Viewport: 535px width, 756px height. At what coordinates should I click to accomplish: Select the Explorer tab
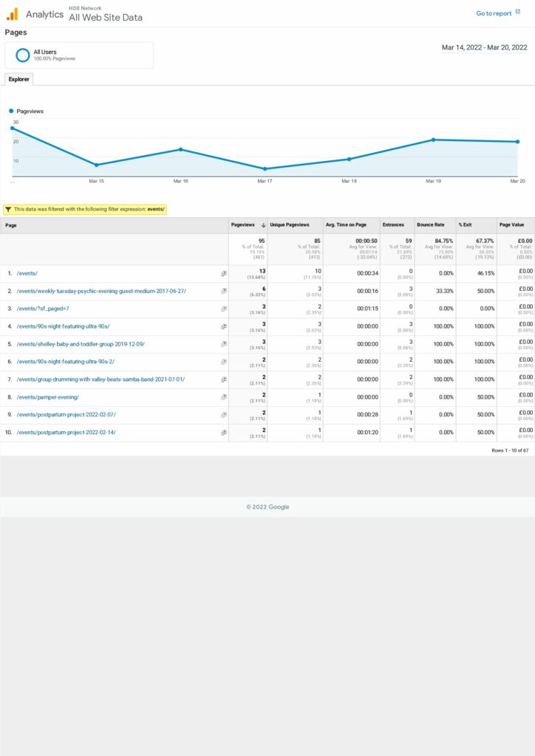18,79
